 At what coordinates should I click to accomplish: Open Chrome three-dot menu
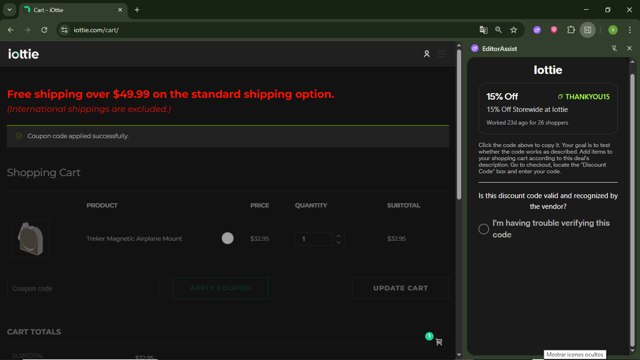coord(630,30)
